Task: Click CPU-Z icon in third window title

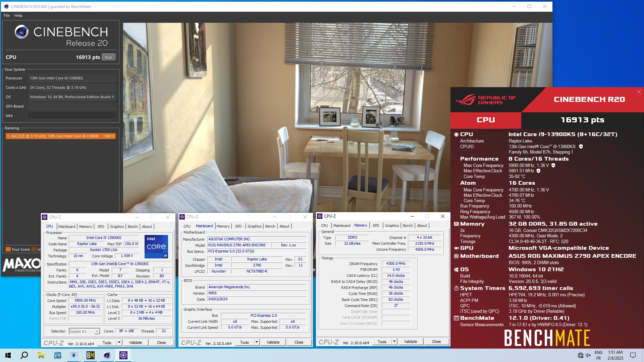Action: pyautogui.click(x=320, y=216)
